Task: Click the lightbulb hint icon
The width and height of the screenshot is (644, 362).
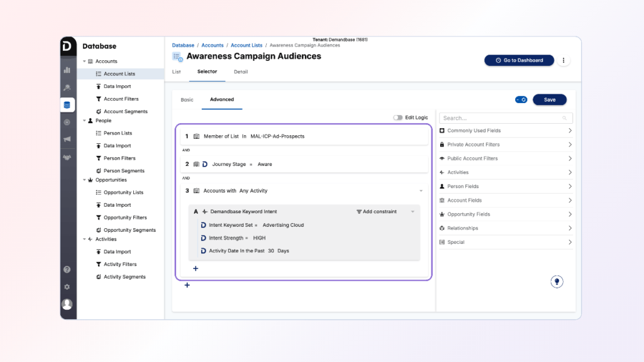Action: (x=557, y=282)
